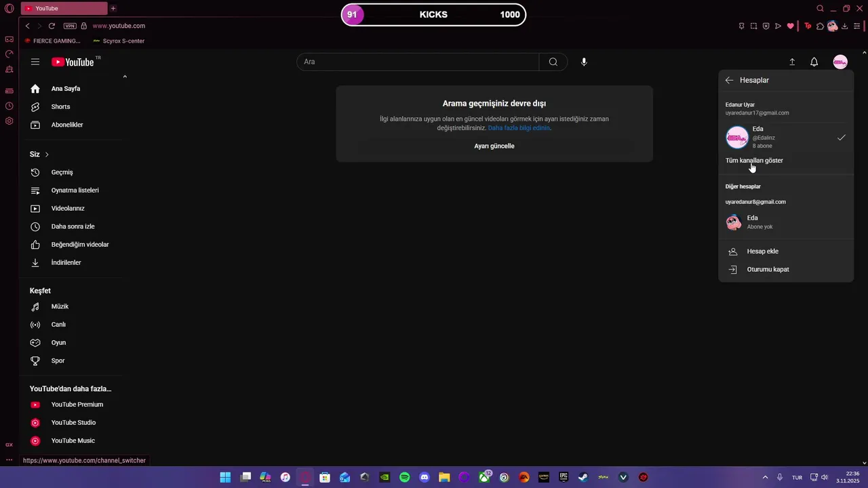Expand the Siz section chevron
Viewport: 868px width, 488px height.
coord(47,155)
